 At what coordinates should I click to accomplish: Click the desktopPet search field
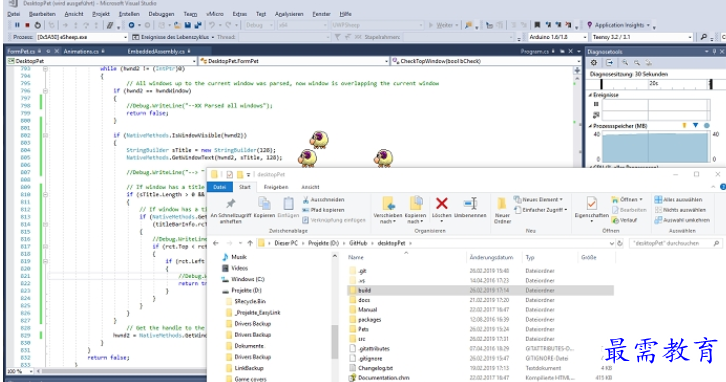coord(676,243)
